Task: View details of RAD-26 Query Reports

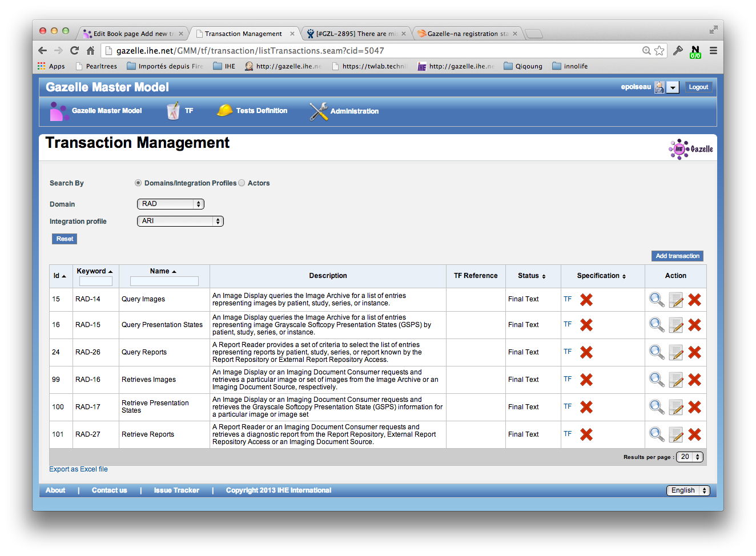Action: [x=657, y=352]
